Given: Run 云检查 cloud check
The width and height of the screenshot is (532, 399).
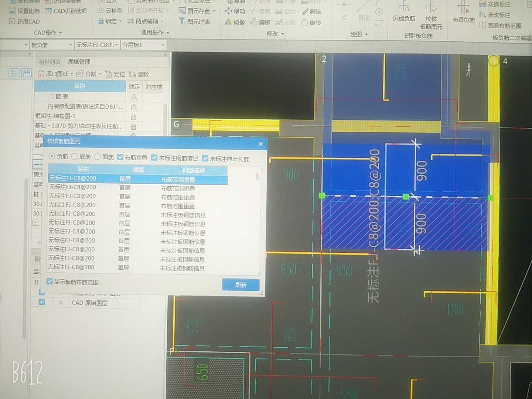Looking at the screenshot, I should tap(109, 11).
